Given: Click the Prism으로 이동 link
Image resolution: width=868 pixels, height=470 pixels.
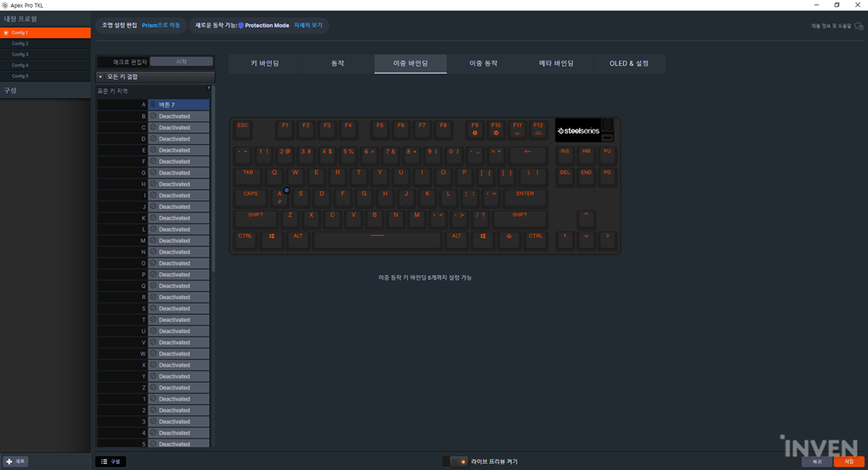Looking at the screenshot, I should tap(161, 25).
